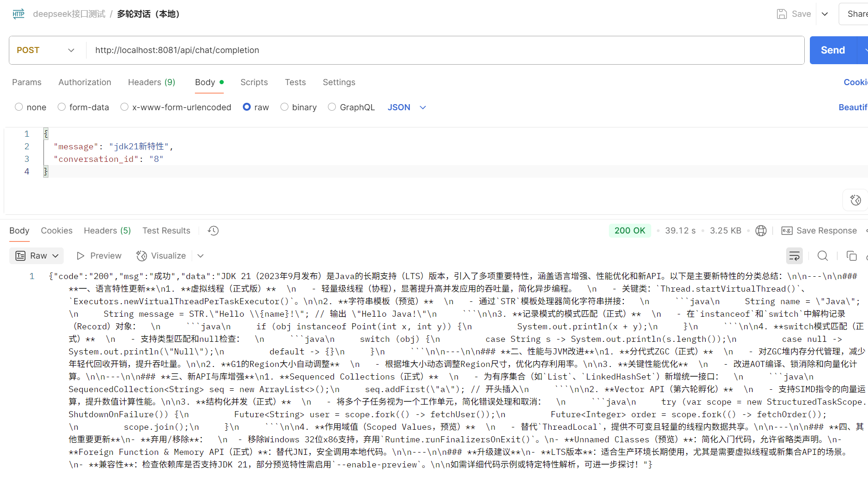
Task: Open the Authorization tab
Action: (85, 82)
